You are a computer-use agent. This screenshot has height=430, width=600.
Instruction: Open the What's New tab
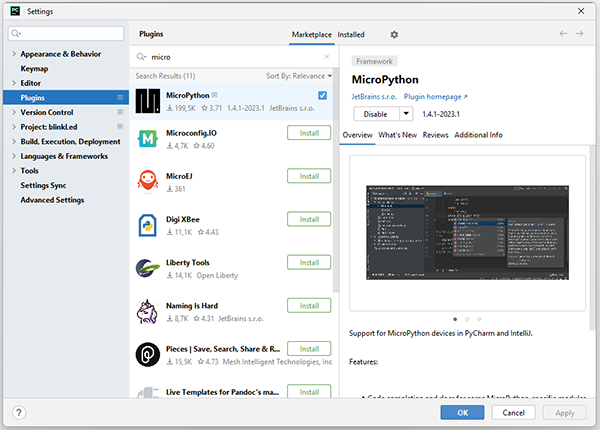click(x=397, y=135)
